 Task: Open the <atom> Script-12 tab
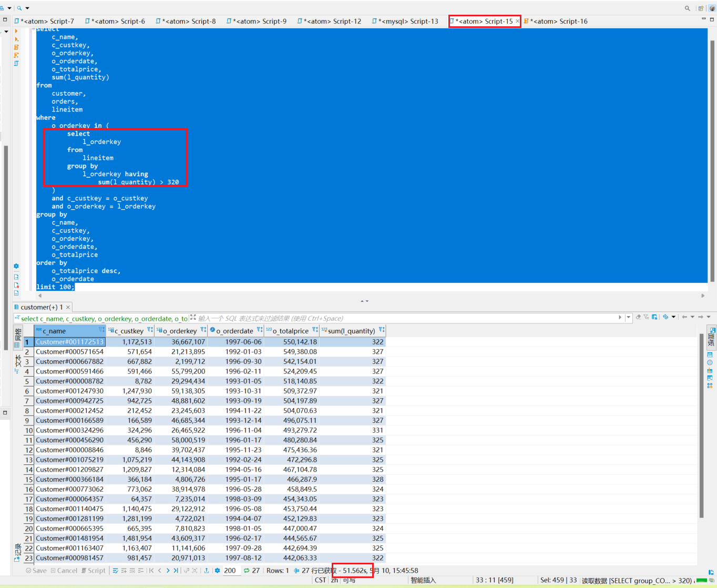[x=330, y=21]
